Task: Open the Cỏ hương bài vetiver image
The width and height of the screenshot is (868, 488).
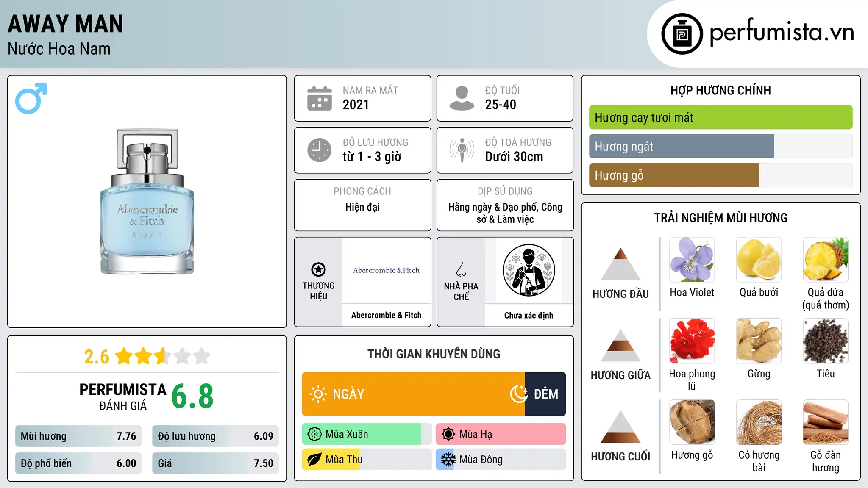Action: pyautogui.click(x=759, y=422)
